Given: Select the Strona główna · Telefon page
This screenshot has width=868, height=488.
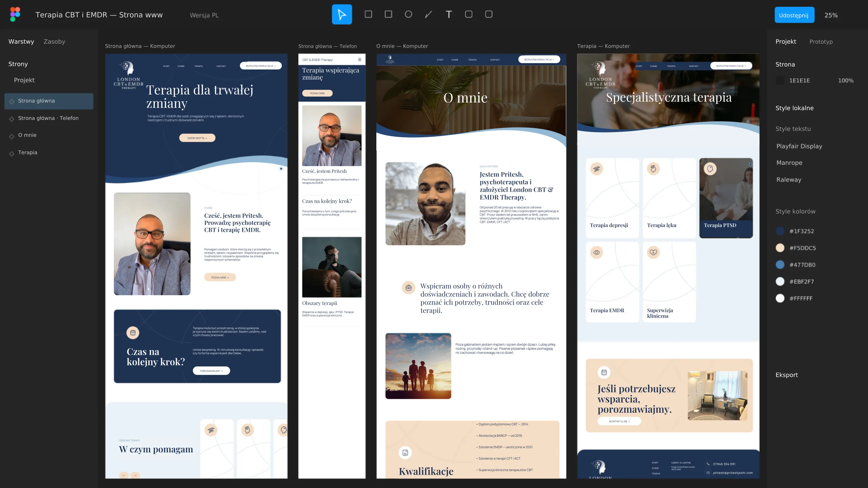Looking at the screenshot, I should [49, 118].
